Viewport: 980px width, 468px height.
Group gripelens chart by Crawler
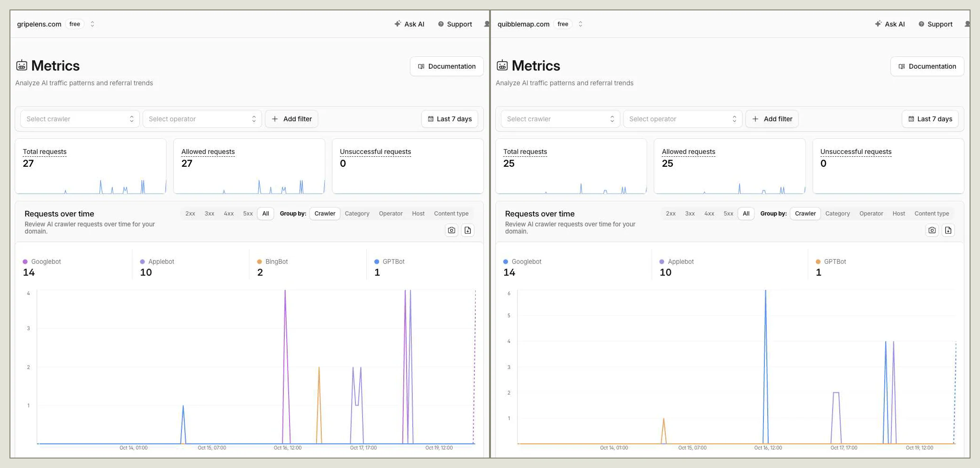325,214
